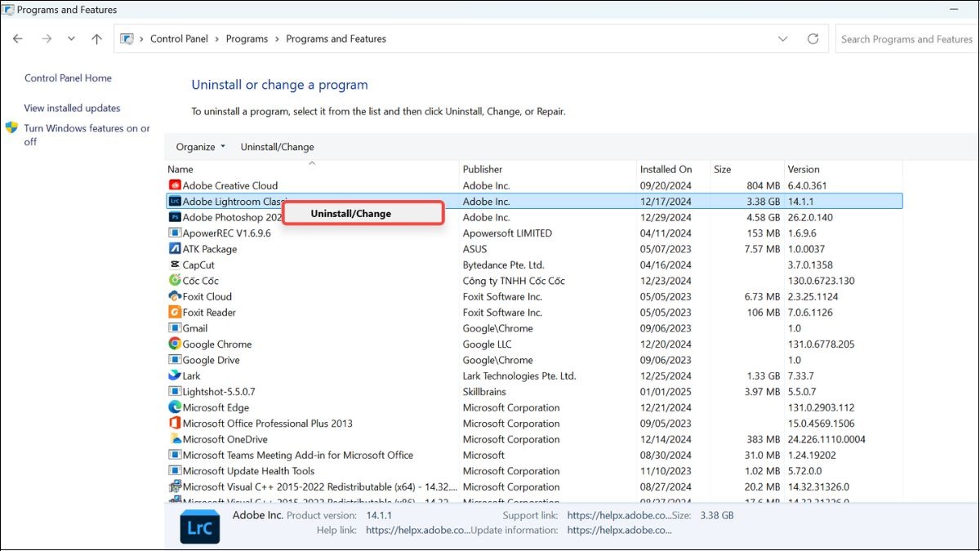Click Công ty TNHH Cốc Cốc publisher cell
980x551 pixels.
(x=514, y=281)
